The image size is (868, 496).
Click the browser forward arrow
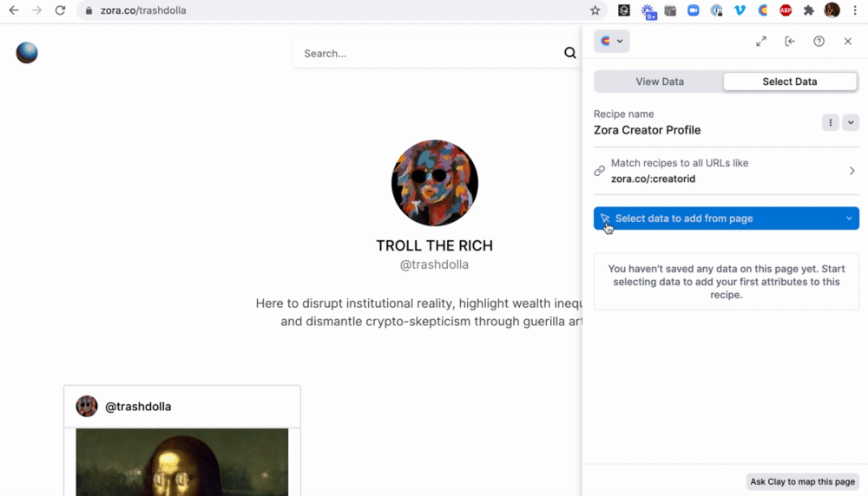(37, 10)
